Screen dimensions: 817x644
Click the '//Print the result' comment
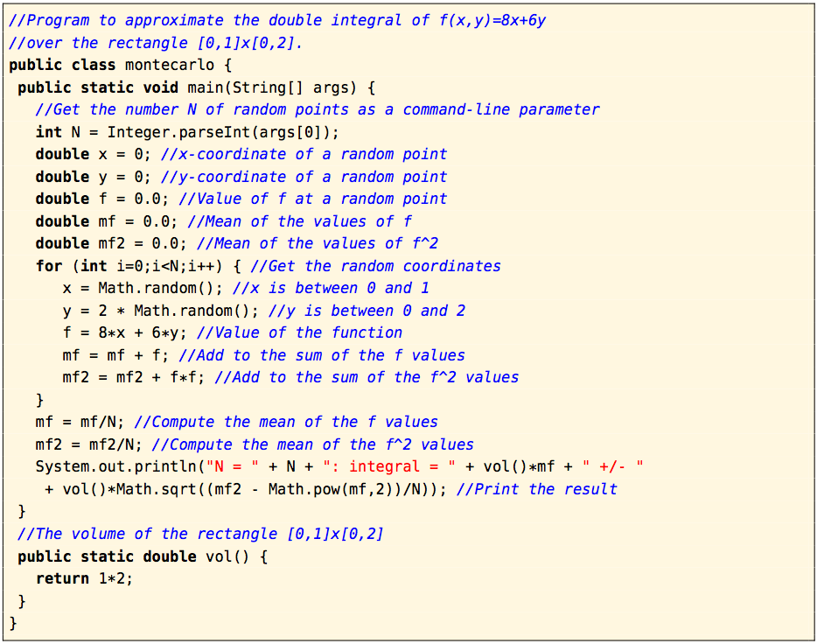(535, 489)
